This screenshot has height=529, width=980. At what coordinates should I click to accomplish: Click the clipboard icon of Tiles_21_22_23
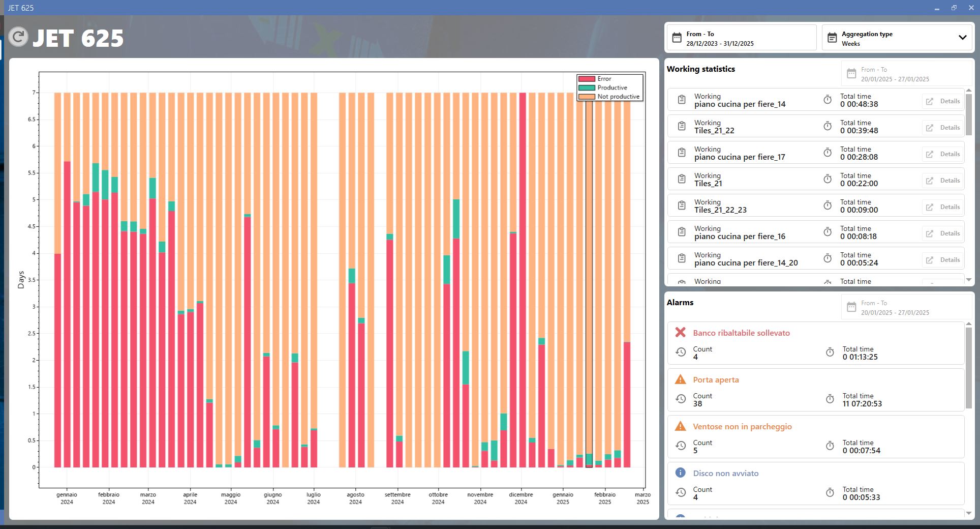coord(682,205)
